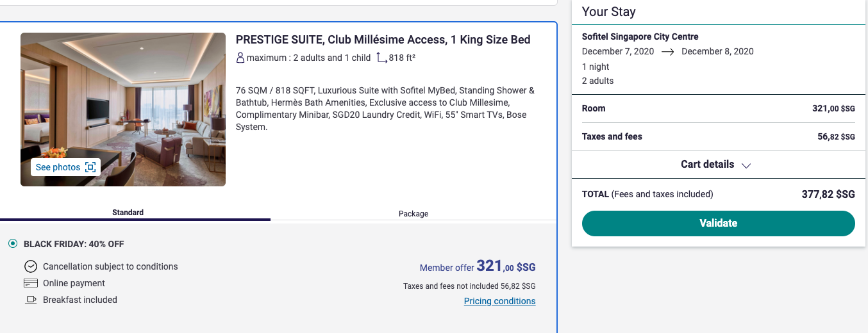Select the Black Friday 40% off rate
868x333 pixels.
pos(13,244)
